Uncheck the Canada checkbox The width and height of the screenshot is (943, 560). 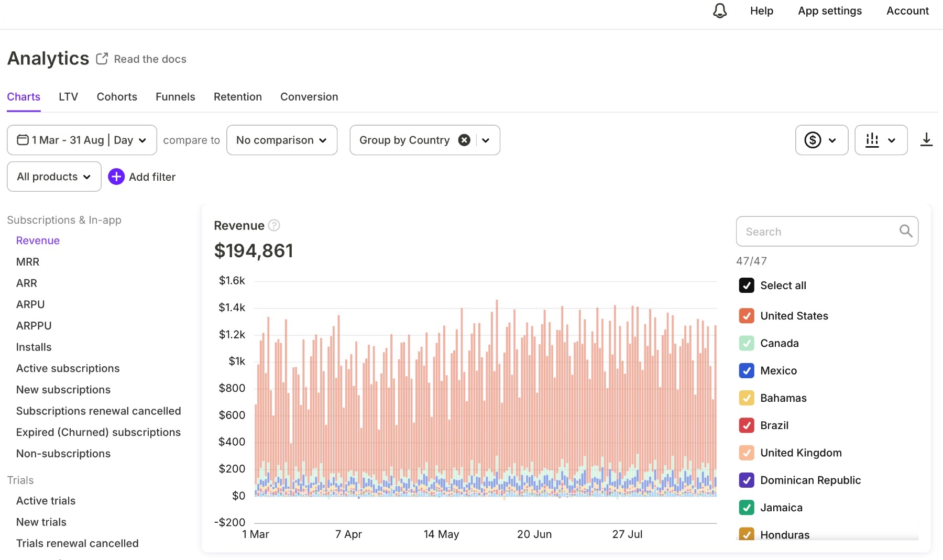(747, 343)
